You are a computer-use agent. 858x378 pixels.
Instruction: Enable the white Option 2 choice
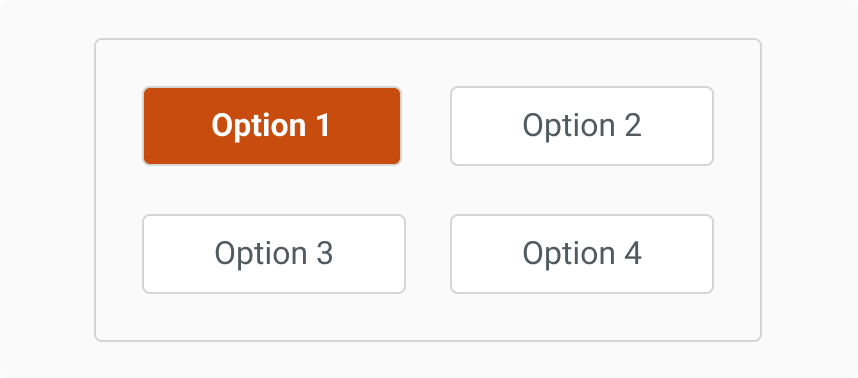(582, 126)
